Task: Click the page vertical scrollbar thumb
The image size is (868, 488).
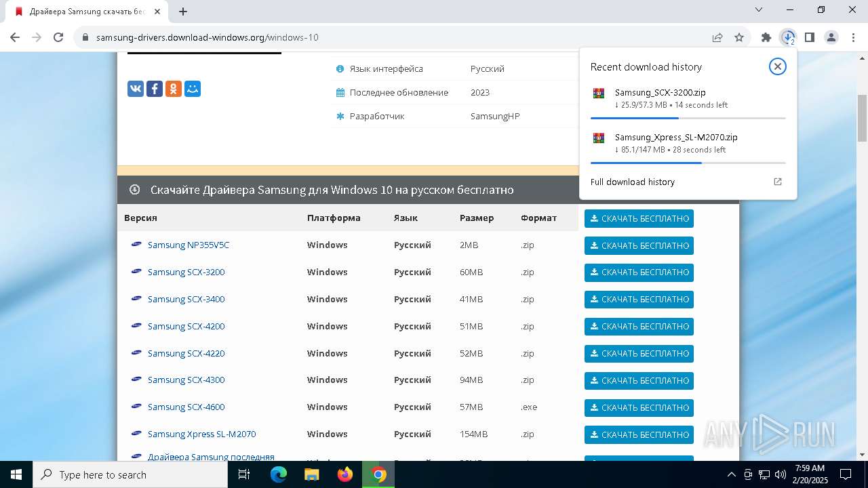Action: tap(862, 117)
